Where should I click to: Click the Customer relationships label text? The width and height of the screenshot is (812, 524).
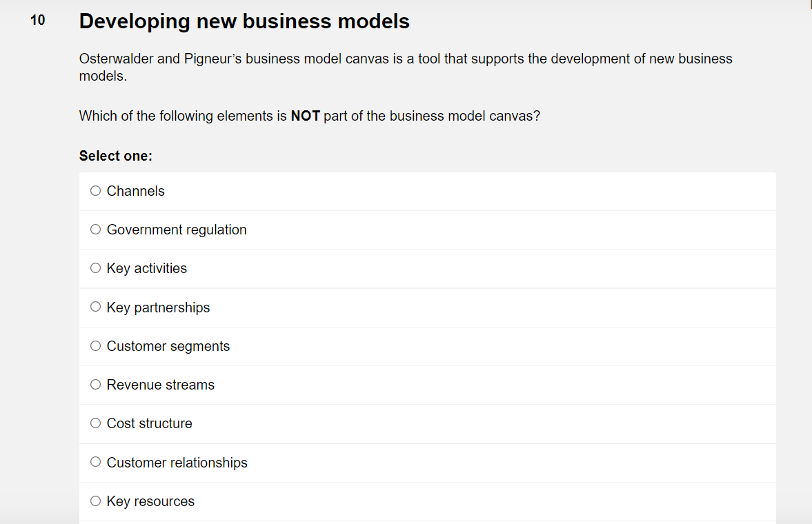tap(177, 461)
